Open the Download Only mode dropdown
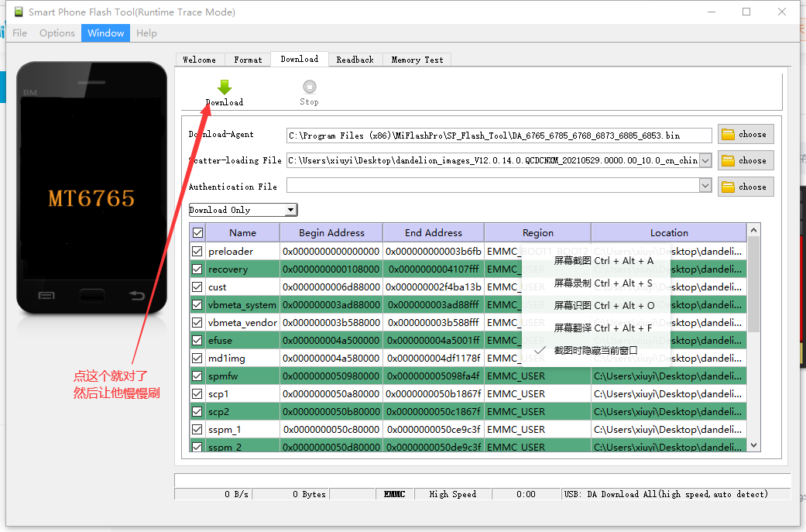Screen dimensions: 806x532 click(291, 210)
